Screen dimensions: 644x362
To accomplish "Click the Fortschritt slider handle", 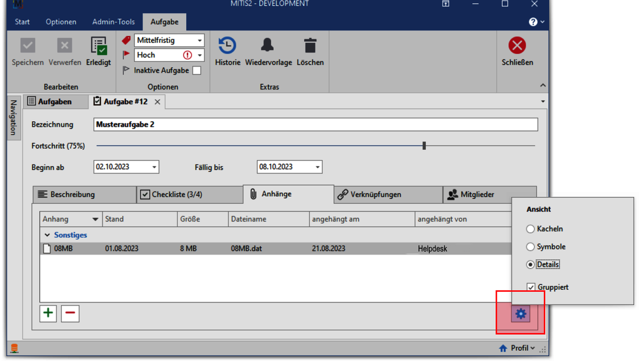I will click(x=424, y=145).
